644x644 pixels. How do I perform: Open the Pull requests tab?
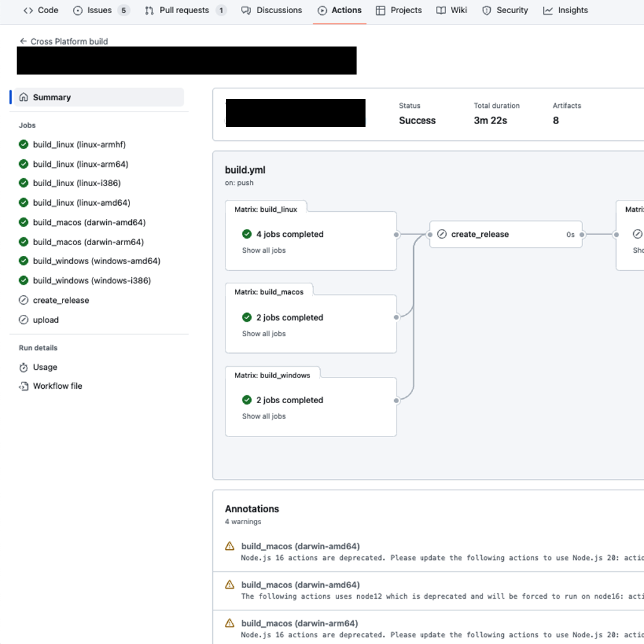(x=185, y=10)
